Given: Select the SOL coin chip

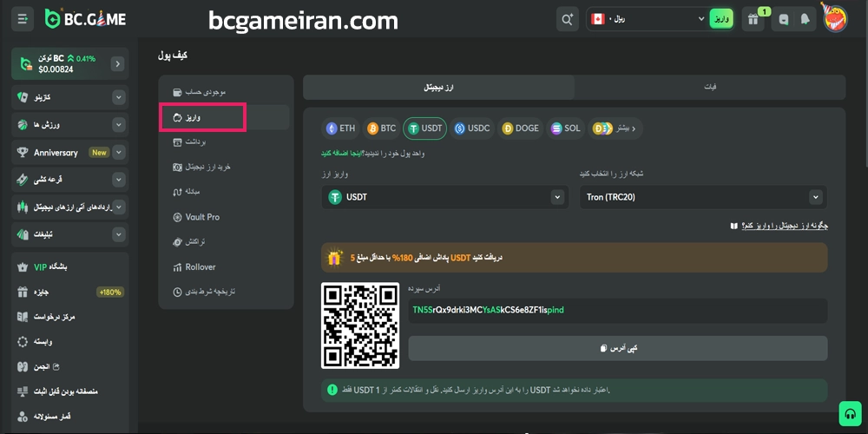Looking at the screenshot, I should [566, 128].
